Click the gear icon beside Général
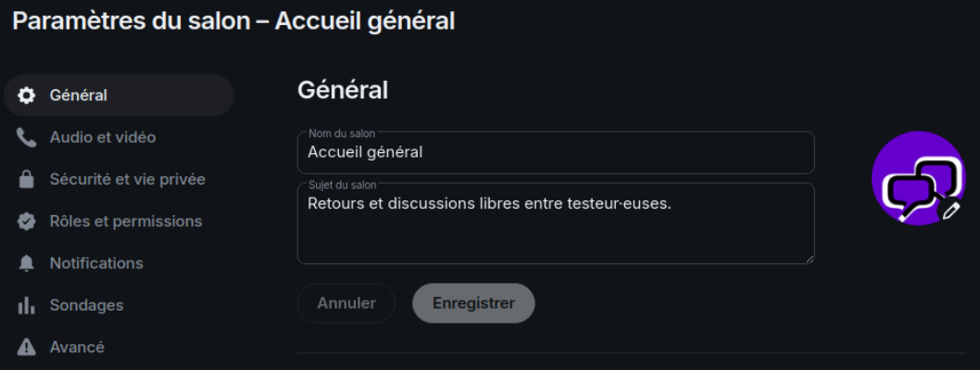 click(26, 96)
